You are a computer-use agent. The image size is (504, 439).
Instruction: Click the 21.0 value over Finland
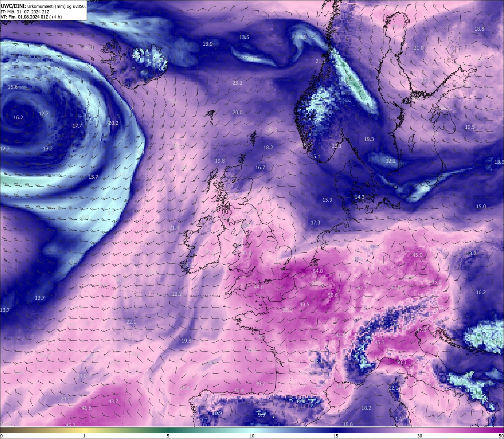pyautogui.click(x=419, y=48)
